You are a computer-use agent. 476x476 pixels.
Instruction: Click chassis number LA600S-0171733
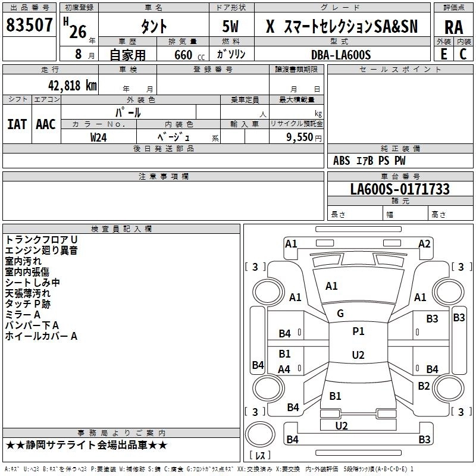pyautogui.click(x=400, y=189)
